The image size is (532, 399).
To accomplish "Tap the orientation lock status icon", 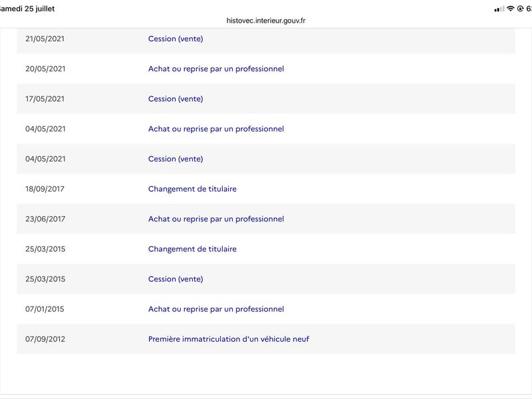I will pos(520,9).
